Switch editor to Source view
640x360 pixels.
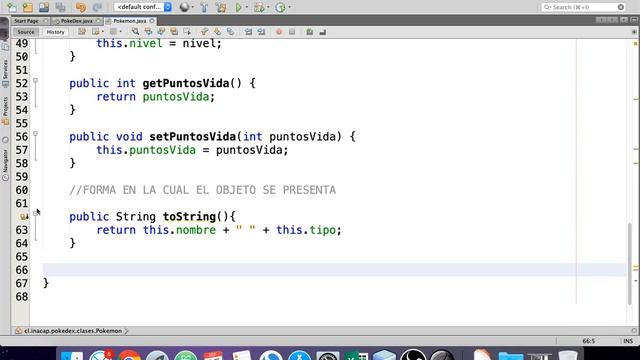(x=26, y=32)
